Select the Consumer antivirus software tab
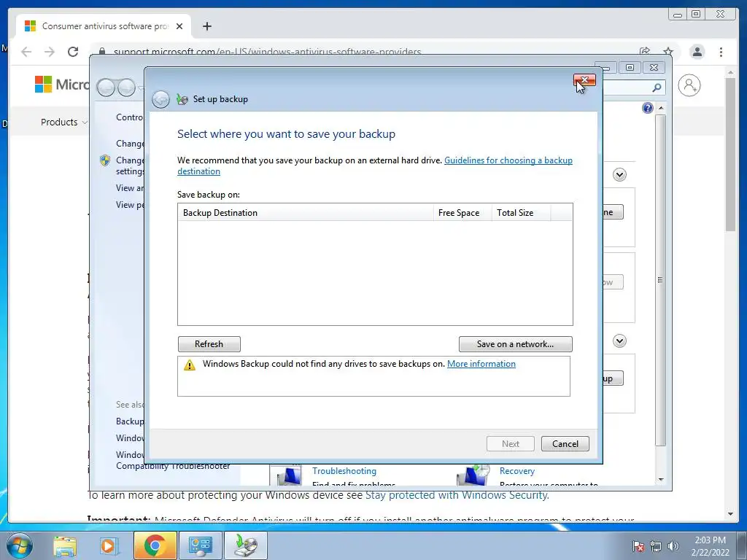The height and width of the screenshot is (560, 747). coord(104,26)
